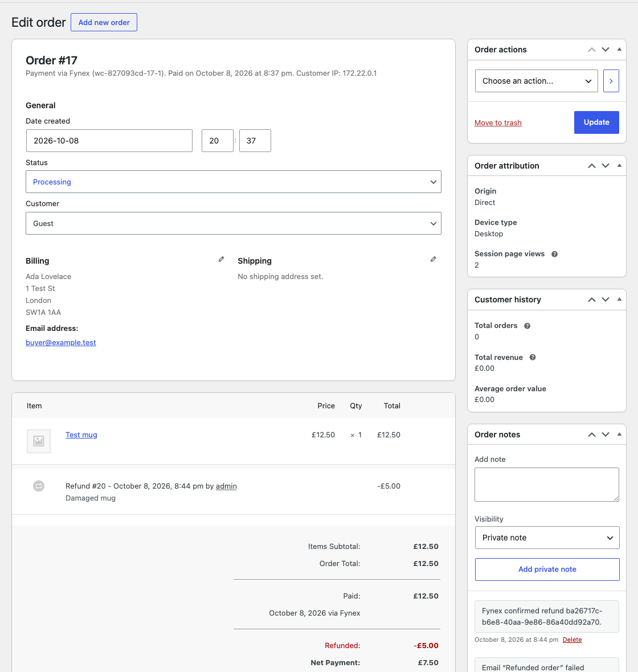Click the Qty column header
Viewport: 638px width, 672px height.
point(356,406)
